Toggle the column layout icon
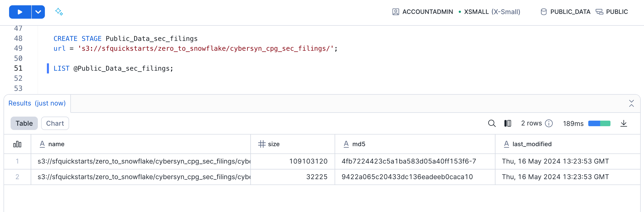Image resolution: width=644 pixels, height=212 pixels. pyautogui.click(x=508, y=123)
